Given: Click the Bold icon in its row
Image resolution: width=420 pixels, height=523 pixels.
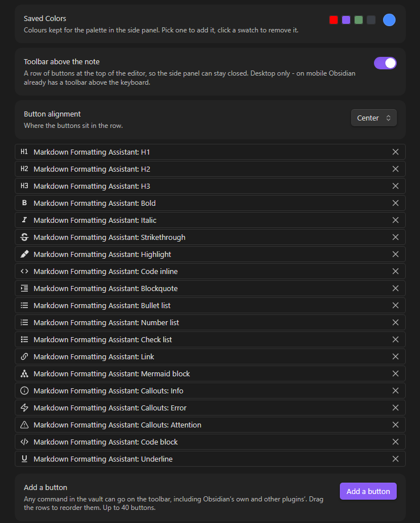Looking at the screenshot, I should click(x=24, y=203).
